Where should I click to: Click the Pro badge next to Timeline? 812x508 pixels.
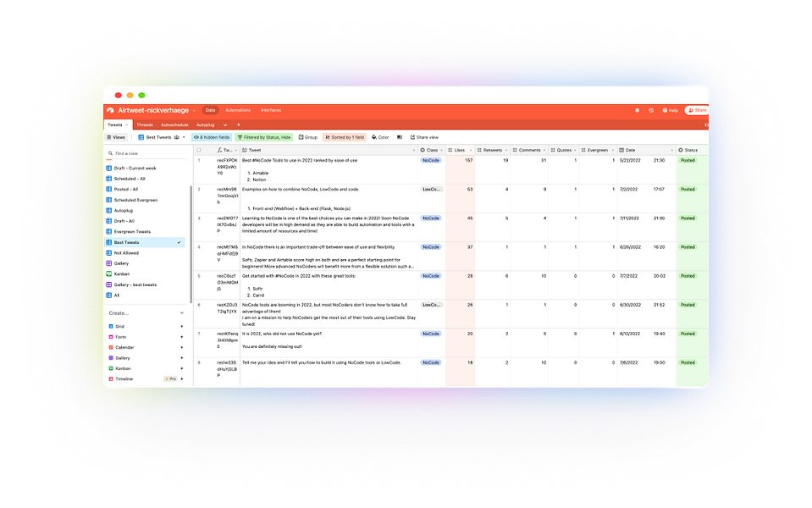pyautogui.click(x=170, y=379)
